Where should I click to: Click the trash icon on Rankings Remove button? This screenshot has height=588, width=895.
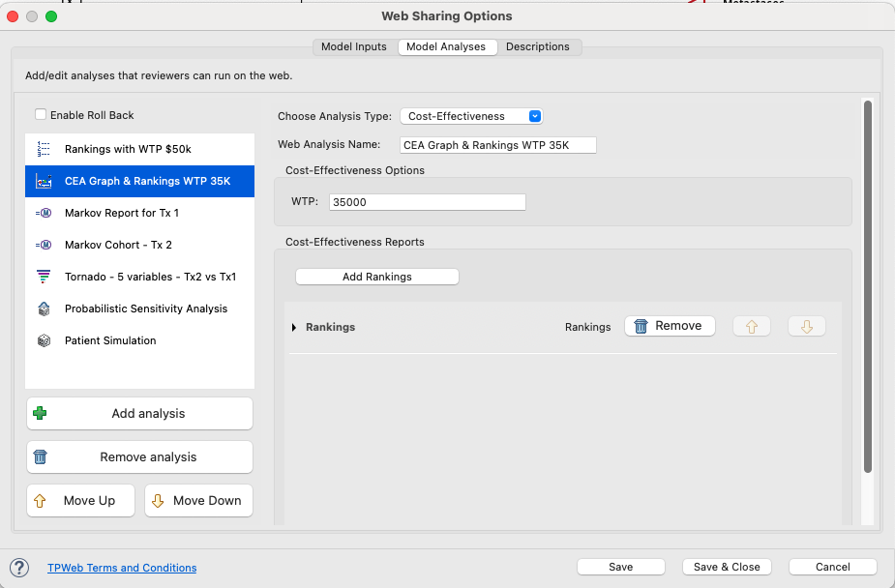pyautogui.click(x=641, y=326)
